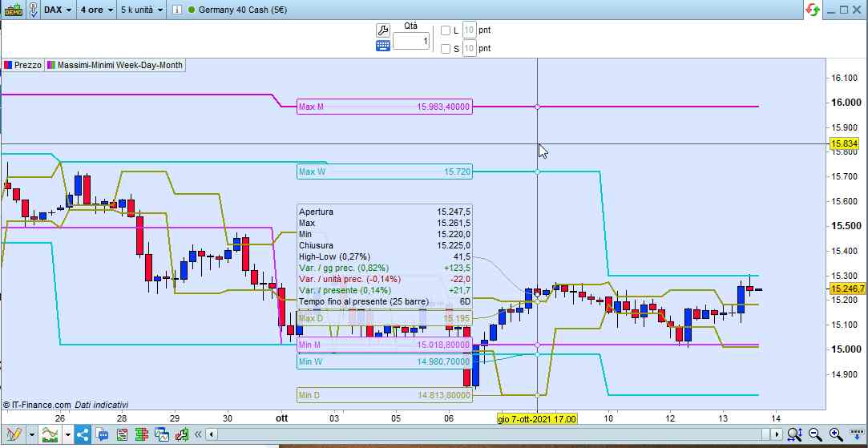The height and width of the screenshot is (448, 868).
Task: Click the yellow 15.246,7 current price tag
Action: 848,289
